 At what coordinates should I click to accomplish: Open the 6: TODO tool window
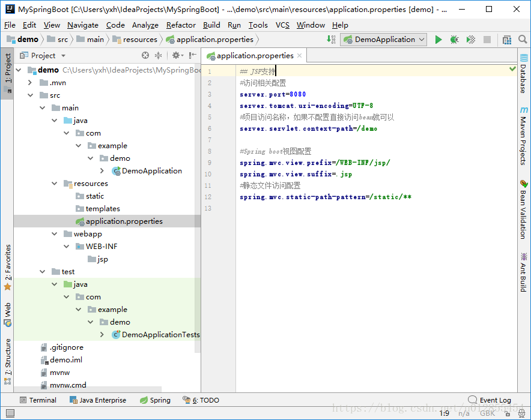pyautogui.click(x=201, y=400)
